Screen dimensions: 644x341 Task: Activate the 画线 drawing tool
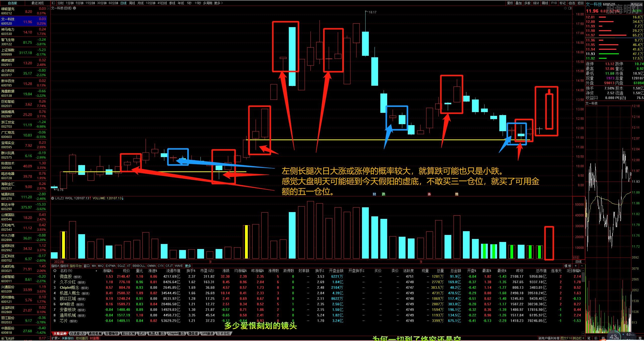click(x=545, y=3)
